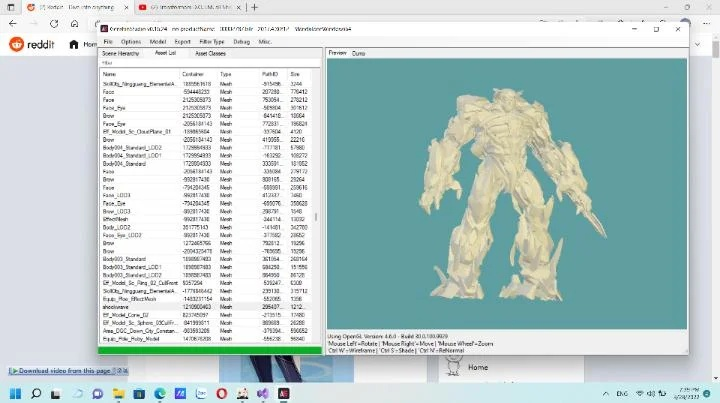Click Download video from this page link
This screenshot has height=403, width=720.
click(x=68, y=371)
